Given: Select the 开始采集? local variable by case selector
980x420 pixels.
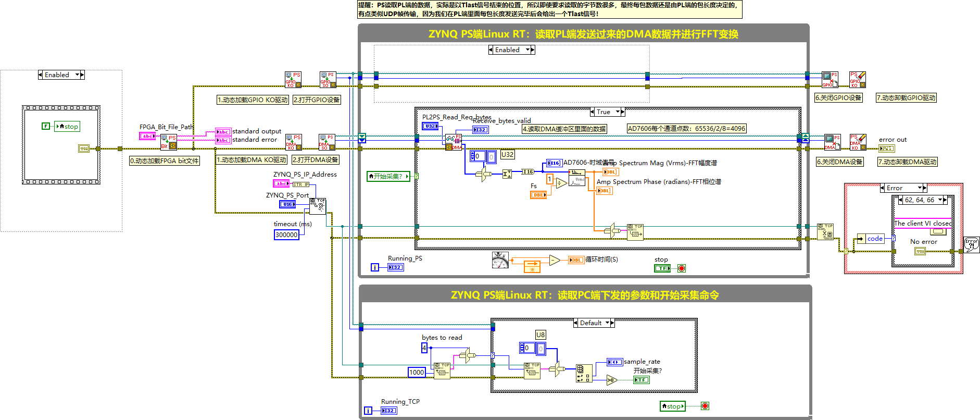Looking at the screenshot, I should 388,176.
